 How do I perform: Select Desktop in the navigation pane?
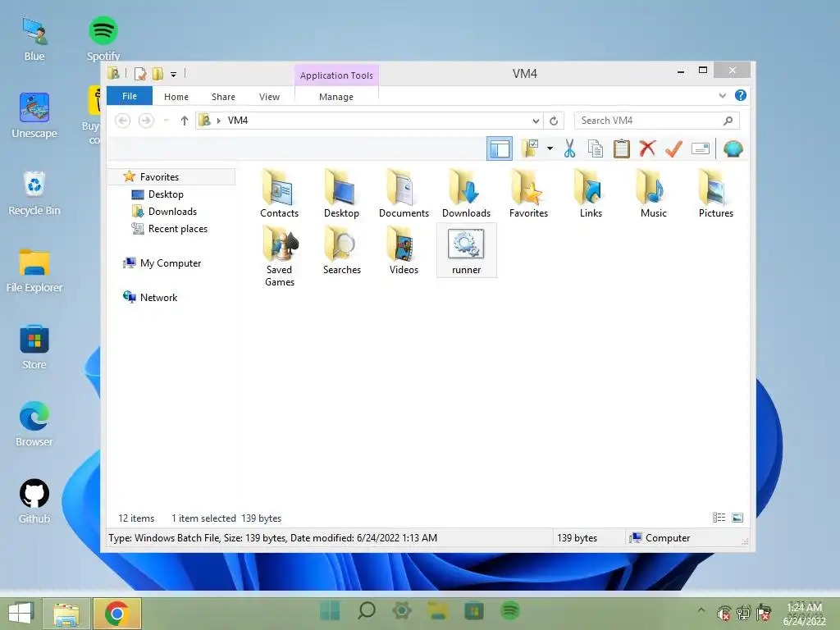157,194
